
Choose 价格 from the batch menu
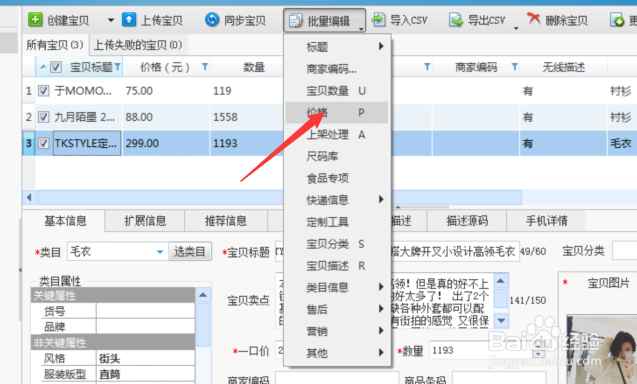337,113
